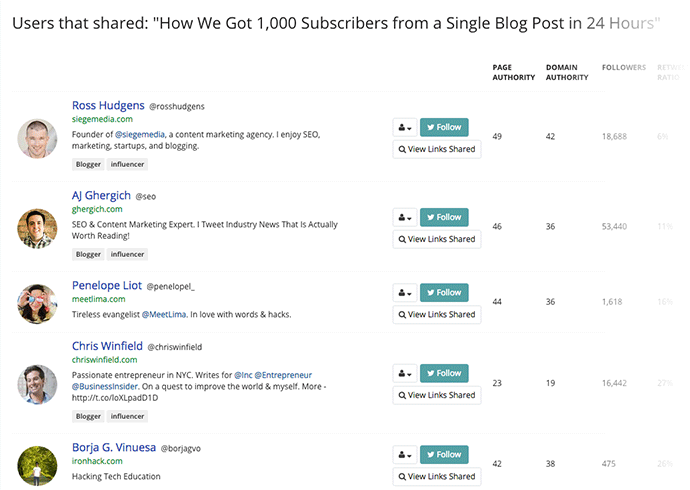Follow Penelope Liot on Twitter
This screenshot has height=490, width=690.
(x=444, y=293)
